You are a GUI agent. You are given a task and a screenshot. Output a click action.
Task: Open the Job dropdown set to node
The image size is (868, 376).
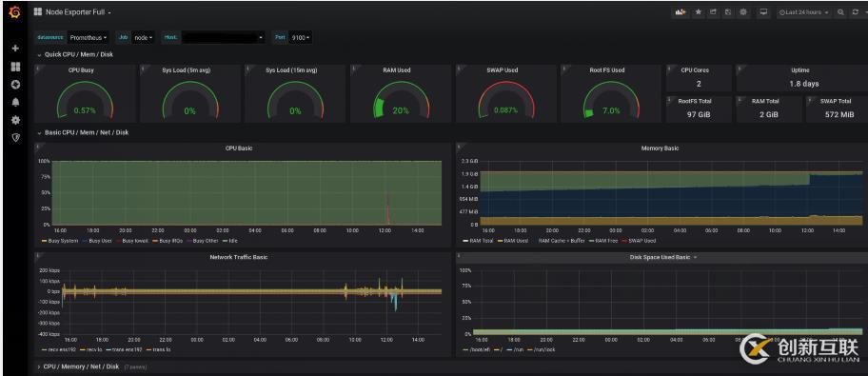click(144, 38)
